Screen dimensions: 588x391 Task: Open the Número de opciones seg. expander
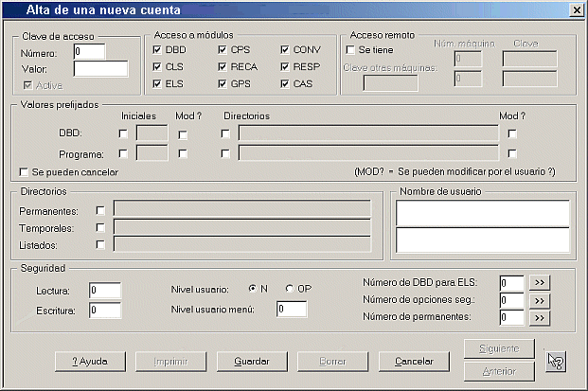point(539,300)
